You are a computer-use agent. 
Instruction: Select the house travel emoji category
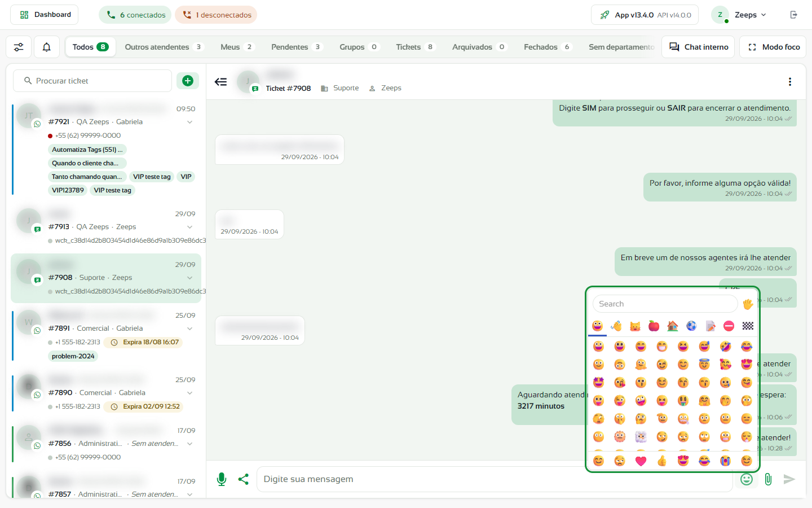[673, 326]
